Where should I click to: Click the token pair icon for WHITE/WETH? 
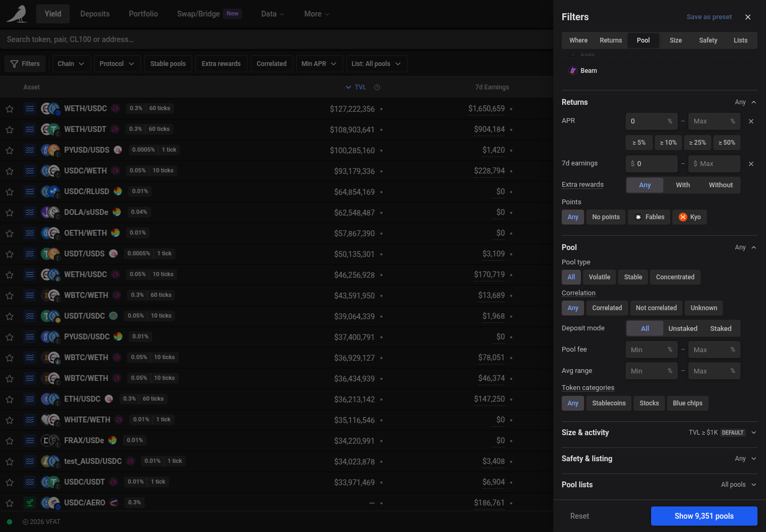pyautogui.click(x=51, y=420)
